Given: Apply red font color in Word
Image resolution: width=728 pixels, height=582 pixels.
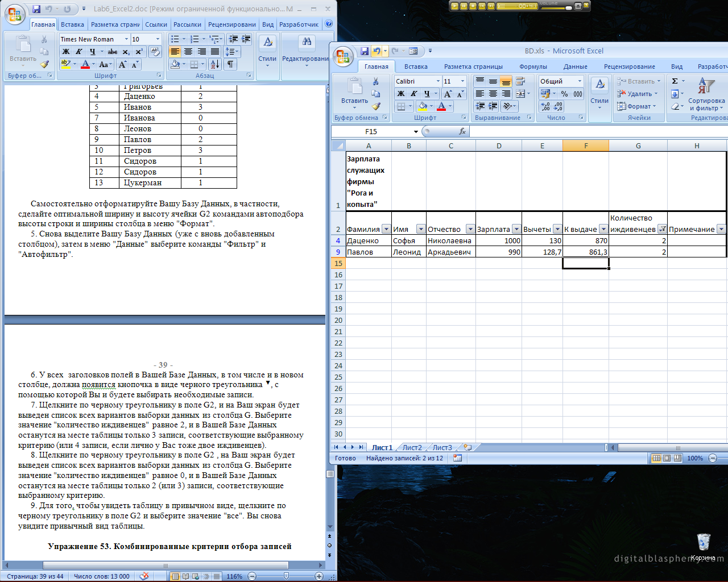Looking at the screenshot, I should [x=85, y=64].
